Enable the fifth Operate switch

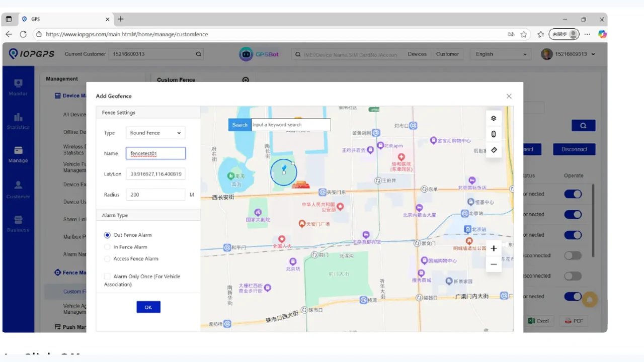(x=573, y=276)
